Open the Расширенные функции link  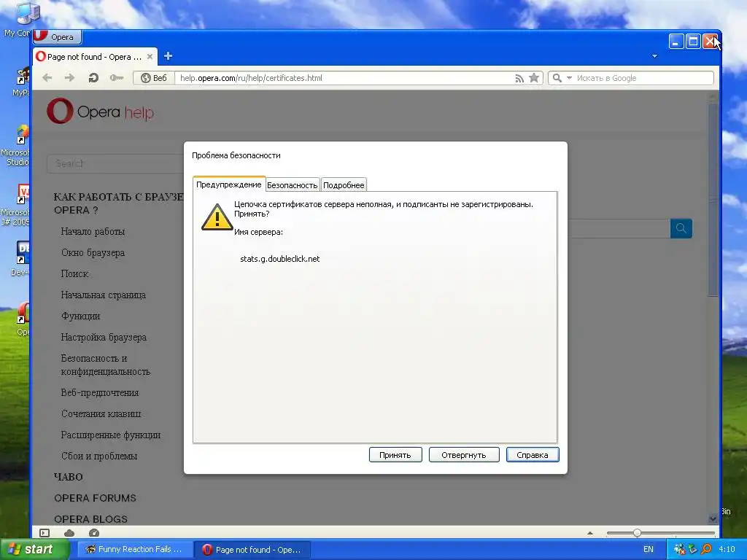(x=111, y=435)
